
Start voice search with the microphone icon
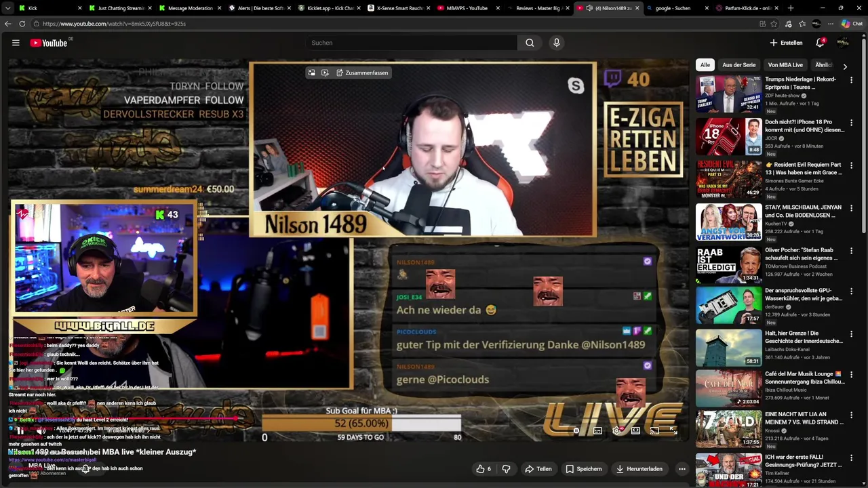tap(557, 43)
